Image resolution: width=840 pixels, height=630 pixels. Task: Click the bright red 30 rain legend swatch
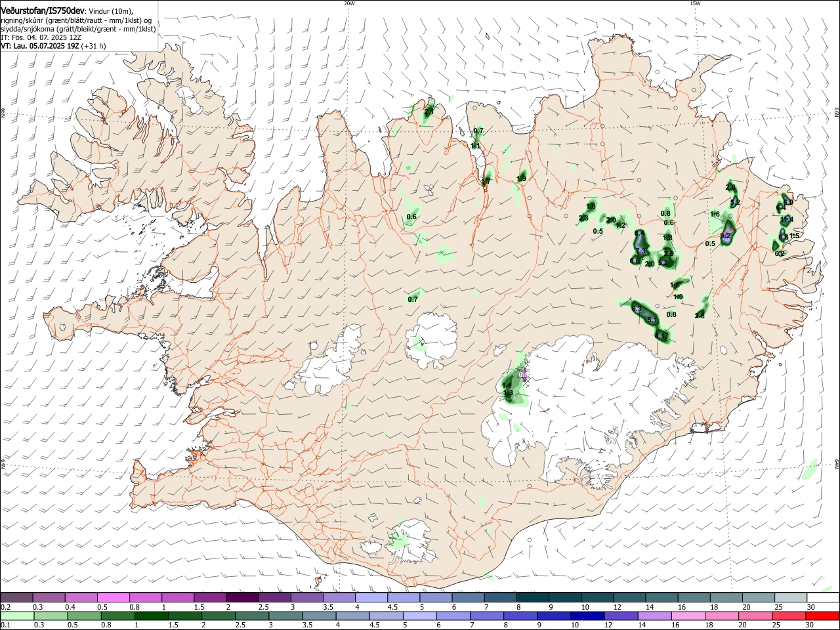tap(821, 616)
